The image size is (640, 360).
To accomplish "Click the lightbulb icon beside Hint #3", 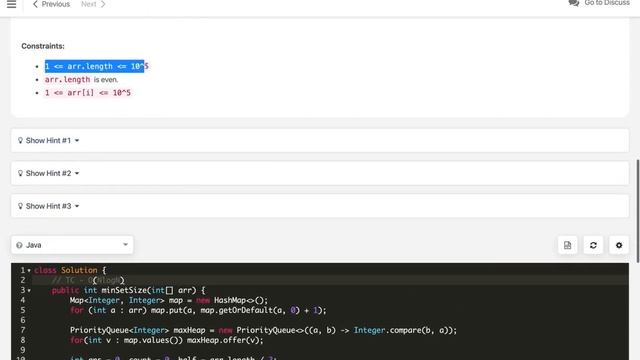I will 20,206.
